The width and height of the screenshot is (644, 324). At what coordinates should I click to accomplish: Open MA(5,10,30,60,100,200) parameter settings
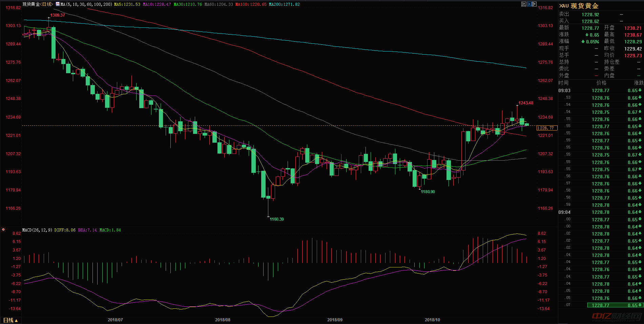tap(86, 4)
